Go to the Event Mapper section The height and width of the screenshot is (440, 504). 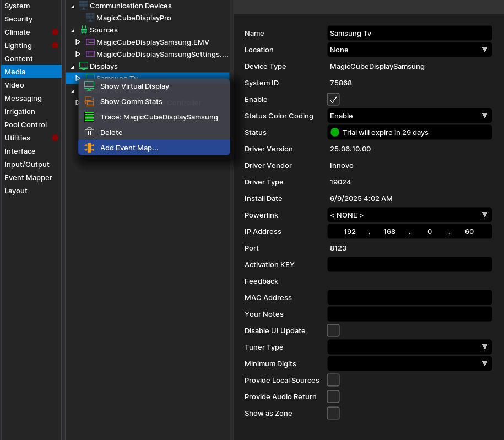[31, 177]
